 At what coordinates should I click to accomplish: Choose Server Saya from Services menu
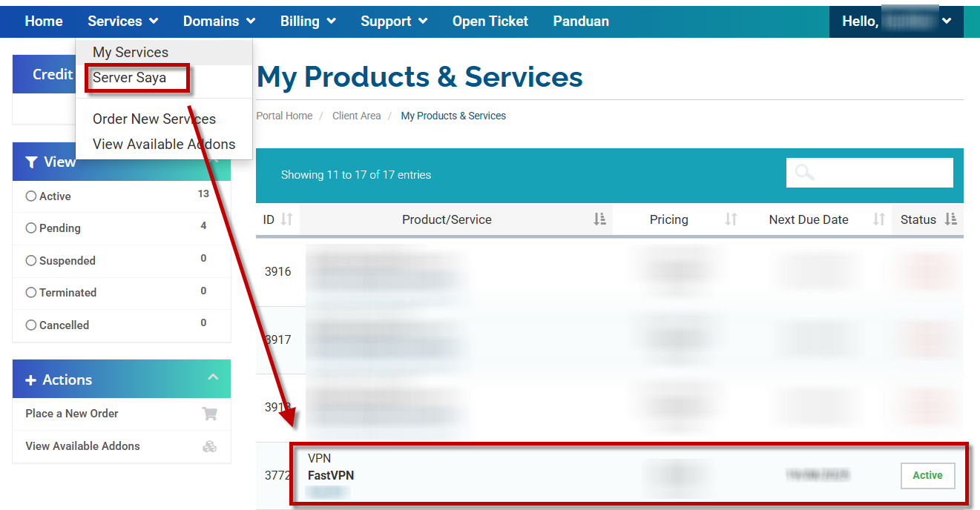coord(130,78)
